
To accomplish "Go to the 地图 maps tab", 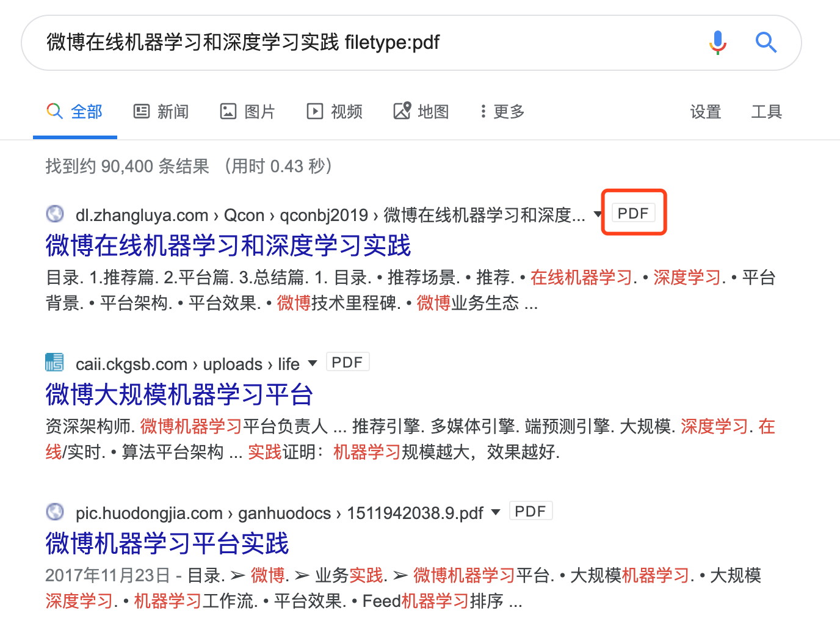I will click(422, 112).
